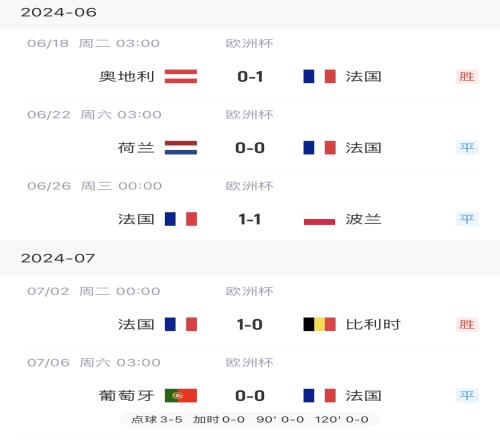Click team name 葡萄牙
The image size is (500, 440).
click(126, 396)
